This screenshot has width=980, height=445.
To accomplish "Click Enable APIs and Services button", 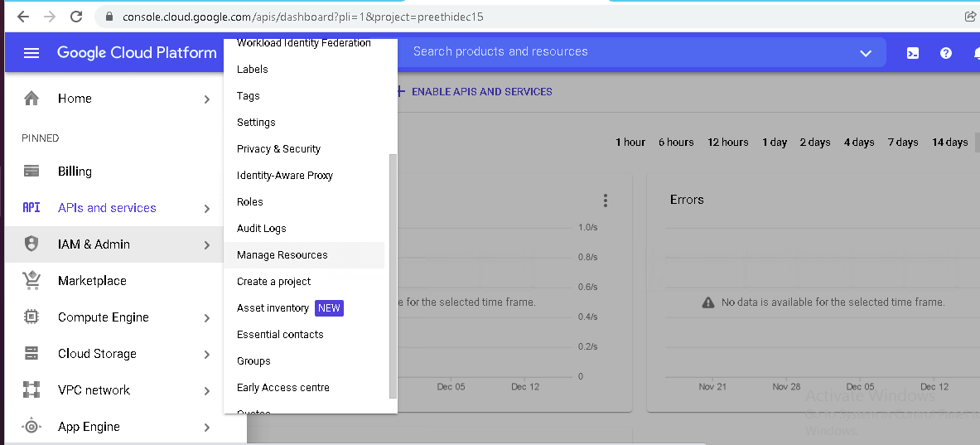I will point(475,91).
